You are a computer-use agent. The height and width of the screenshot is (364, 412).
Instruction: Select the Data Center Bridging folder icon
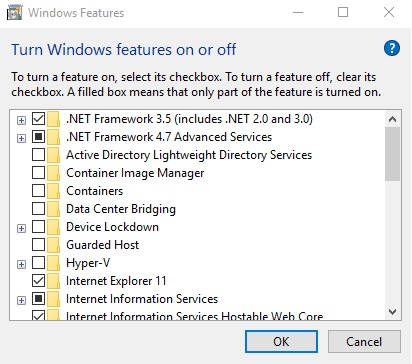click(x=53, y=209)
